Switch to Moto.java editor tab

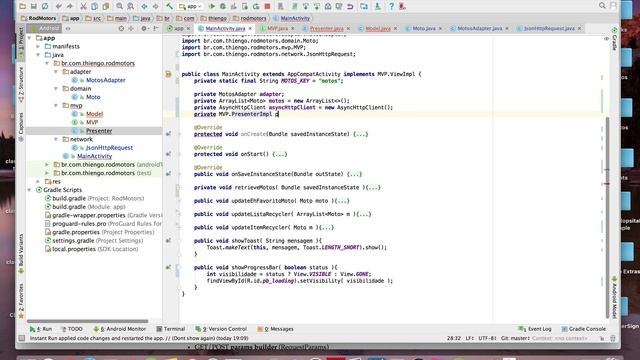[x=424, y=29]
